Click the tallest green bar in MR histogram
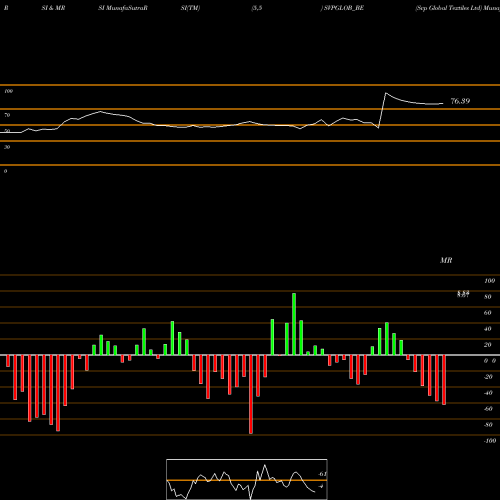 click(x=294, y=324)
